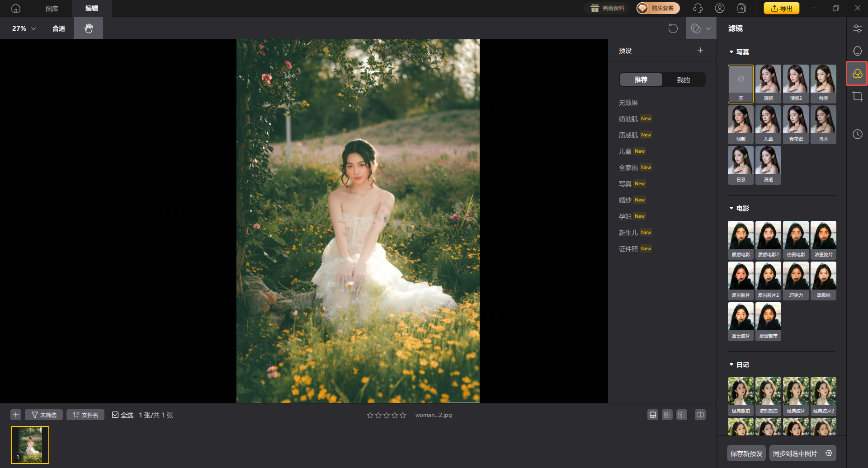This screenshot has width=868, height=468.
Task: Select the hand pan tool
Action: point(89,28)
